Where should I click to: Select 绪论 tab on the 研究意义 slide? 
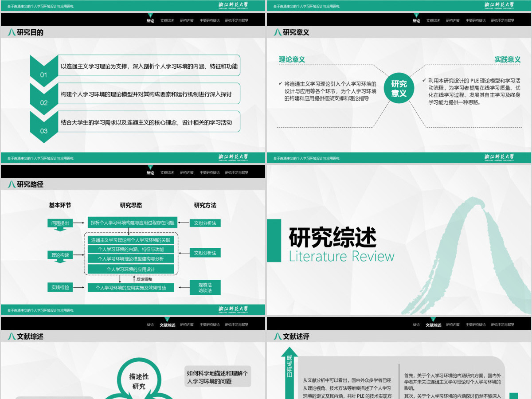coord(416,20)
